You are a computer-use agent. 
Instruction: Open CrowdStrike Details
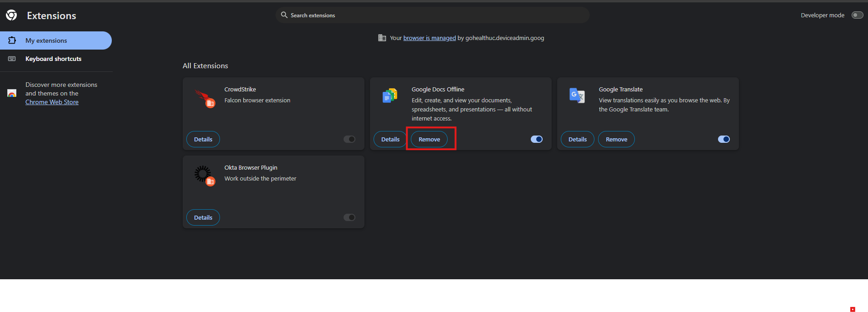click(x=203, y=139)
